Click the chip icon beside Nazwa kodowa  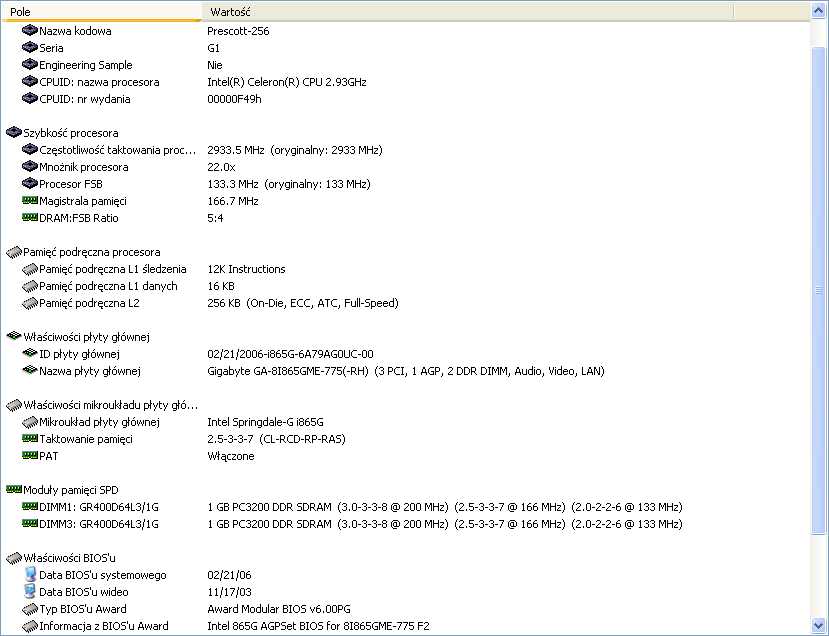(30, 31)
